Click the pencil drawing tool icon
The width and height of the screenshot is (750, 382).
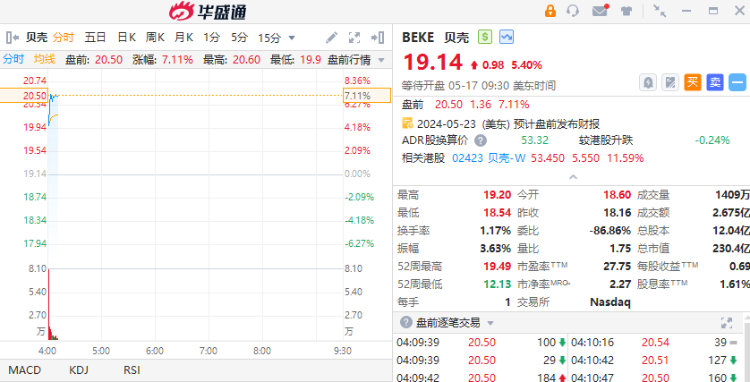pyautogui.click(x=331, y=37)
